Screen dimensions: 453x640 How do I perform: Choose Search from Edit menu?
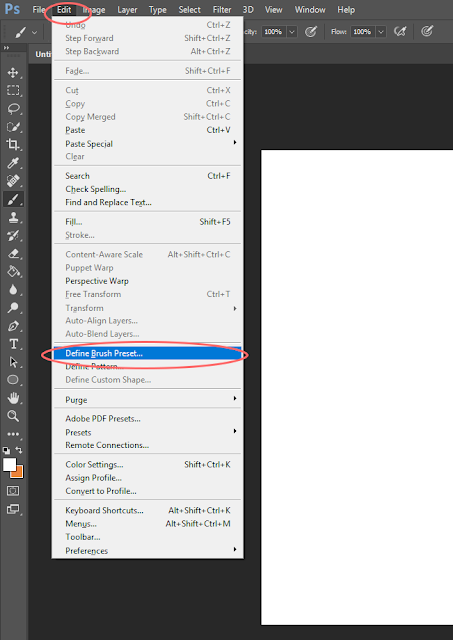[x=148, y=176]
